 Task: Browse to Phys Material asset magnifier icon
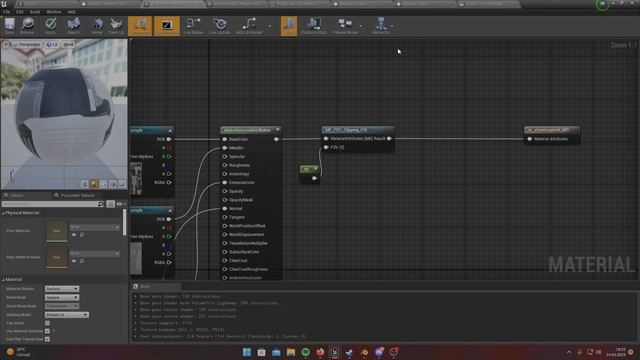[82, 235]
